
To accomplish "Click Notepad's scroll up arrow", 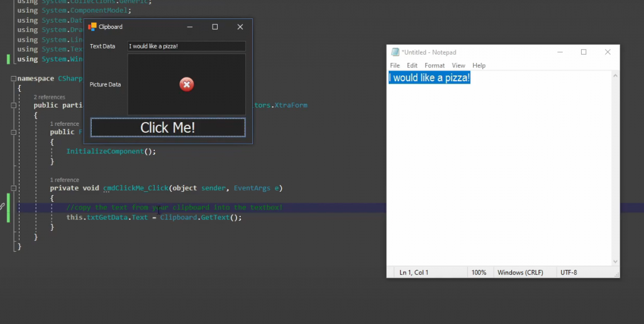I will tap(615, 75).
